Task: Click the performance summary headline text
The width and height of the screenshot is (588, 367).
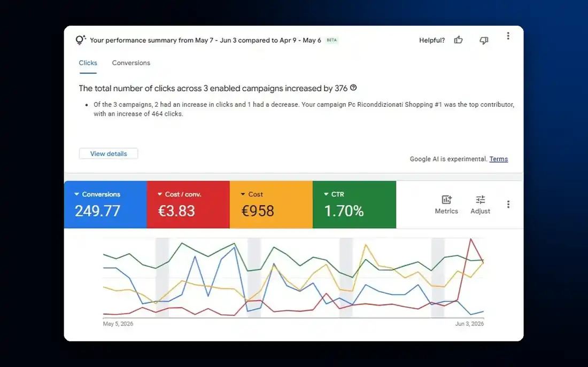Action: coord(205,40)
